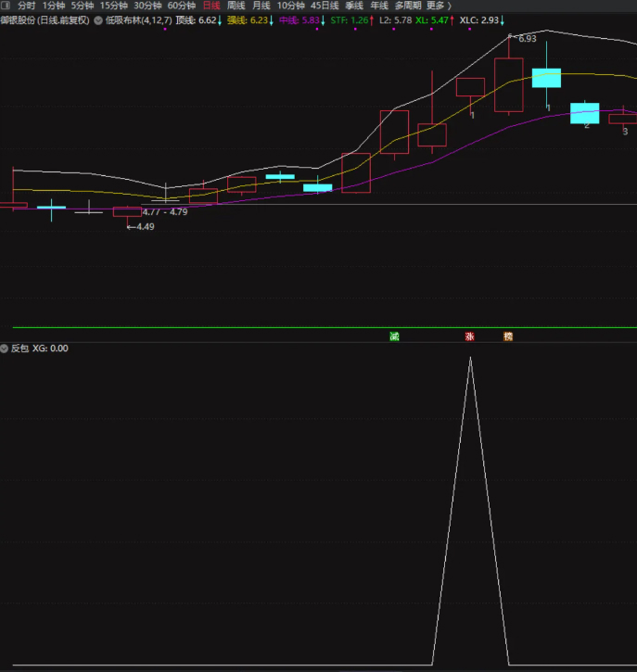Viewport: 637px width, 672px height.
Task: Click the orange 榜 event marker icon
Action: (x=508, y=336)
